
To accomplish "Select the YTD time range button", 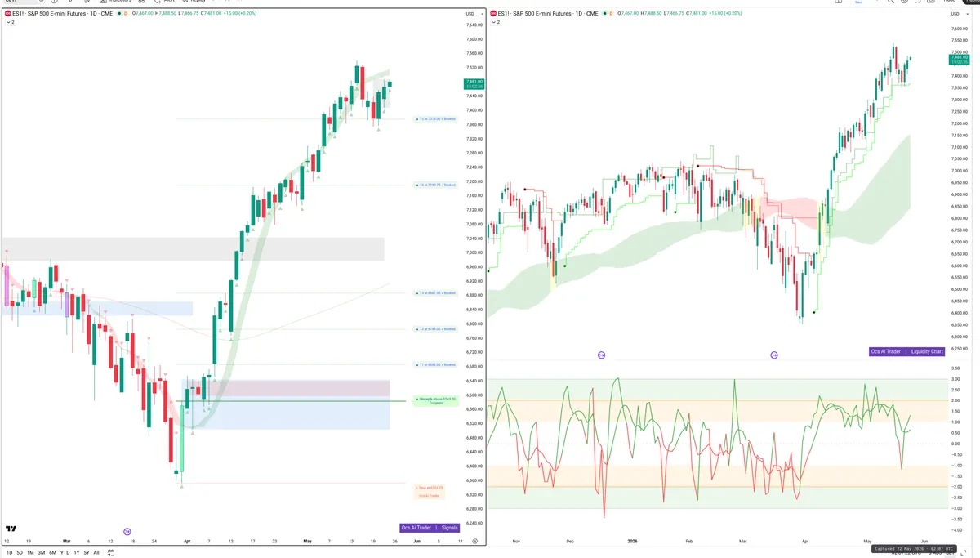I will point(65,552).
